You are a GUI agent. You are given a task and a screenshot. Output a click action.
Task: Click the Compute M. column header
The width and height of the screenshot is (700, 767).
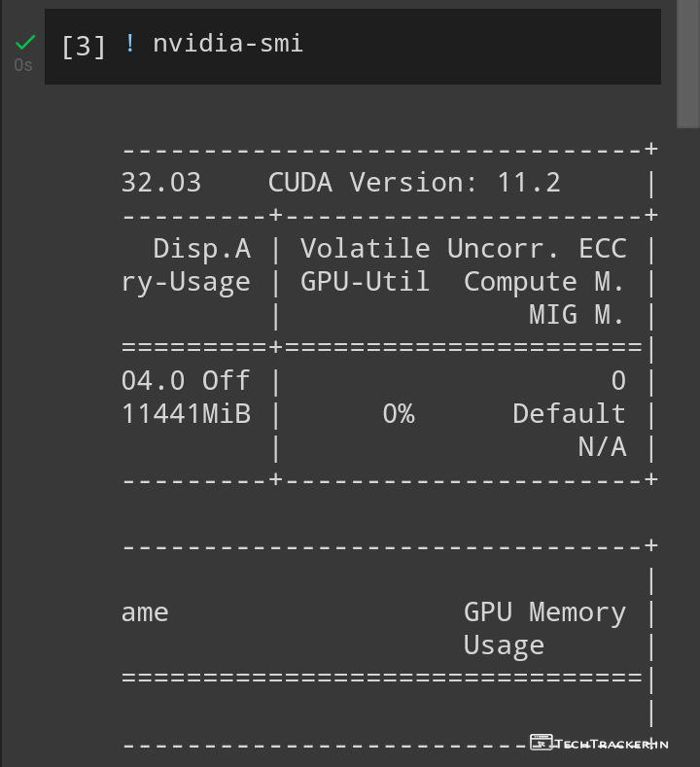coord(544,282)
